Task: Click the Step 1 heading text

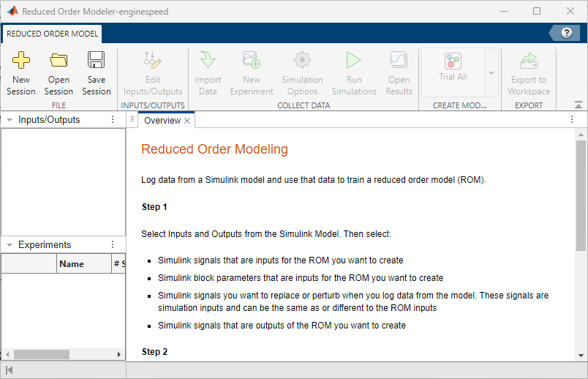Action: [154, 207]
